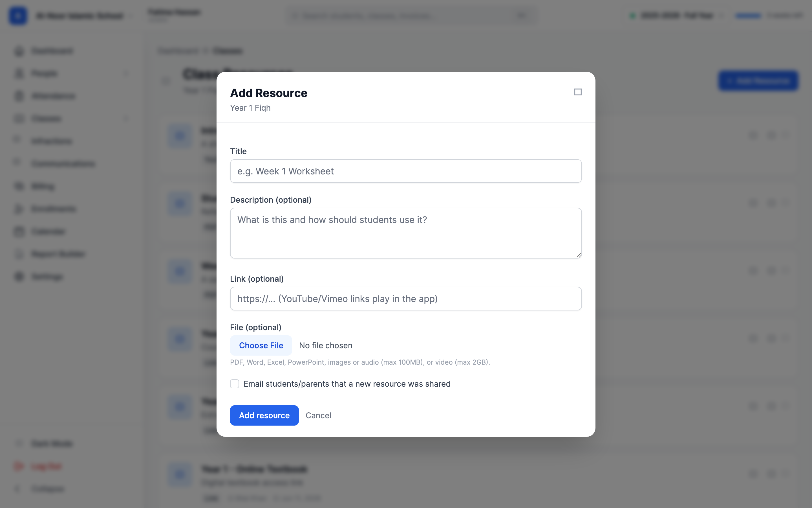Cancel adding the resource

click(x=318, y=415)
